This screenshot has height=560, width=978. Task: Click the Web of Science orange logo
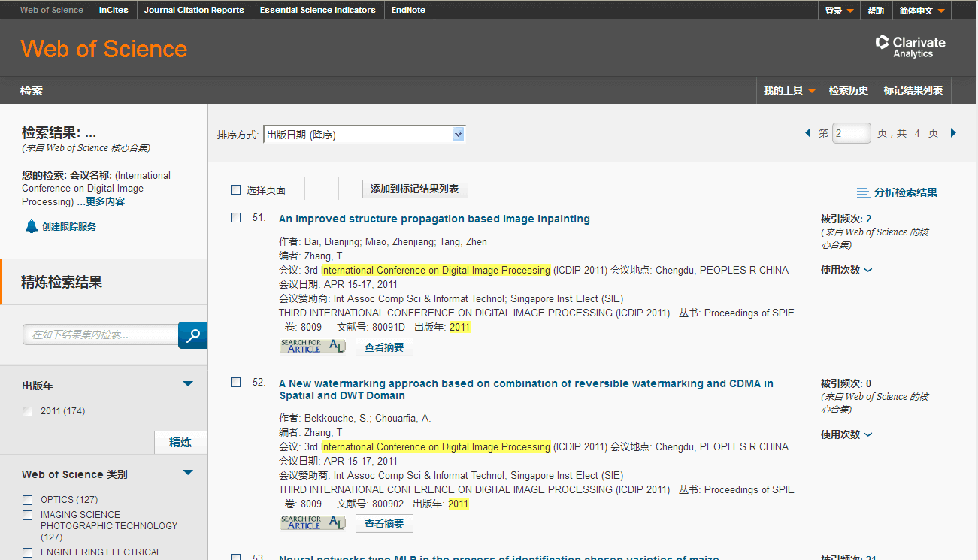point(104,49)
